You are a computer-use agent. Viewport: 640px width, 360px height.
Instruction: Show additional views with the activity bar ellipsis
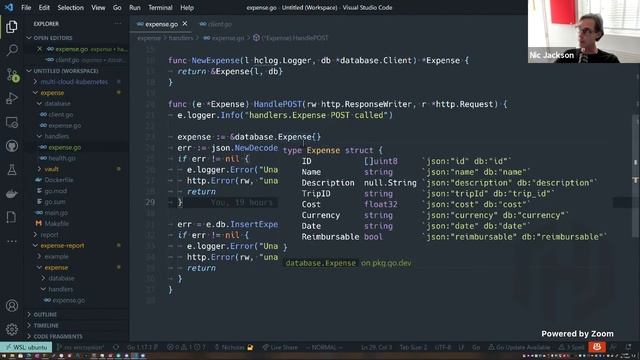point(12,241)
